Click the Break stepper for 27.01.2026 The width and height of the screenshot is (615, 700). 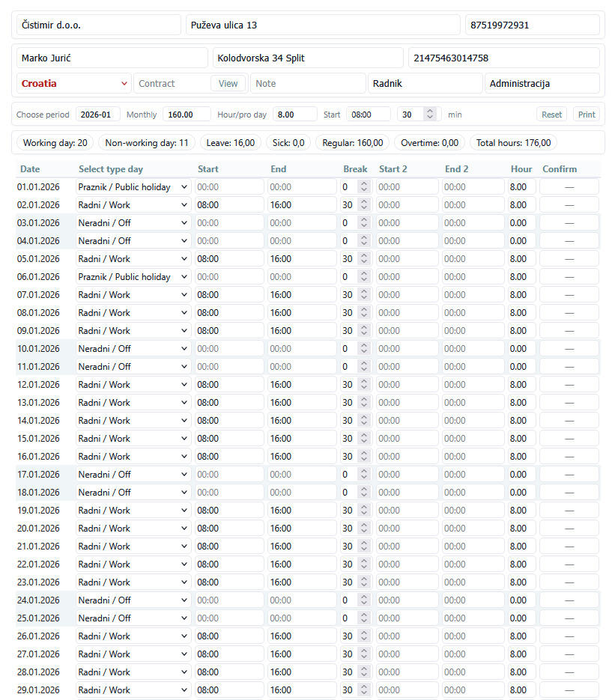[x=364, y=654]
